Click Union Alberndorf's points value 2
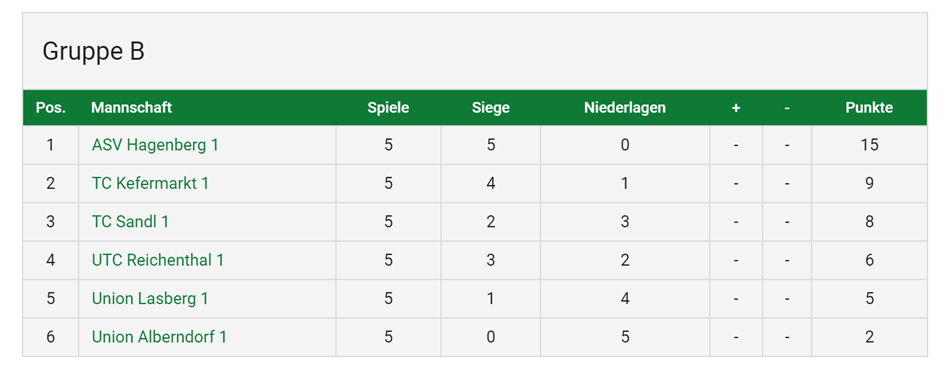946x385 pixels. click(x=869, y=337)
